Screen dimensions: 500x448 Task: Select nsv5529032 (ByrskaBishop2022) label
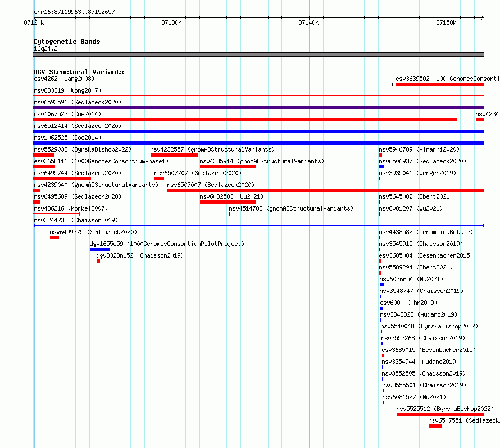click(83, 149)
